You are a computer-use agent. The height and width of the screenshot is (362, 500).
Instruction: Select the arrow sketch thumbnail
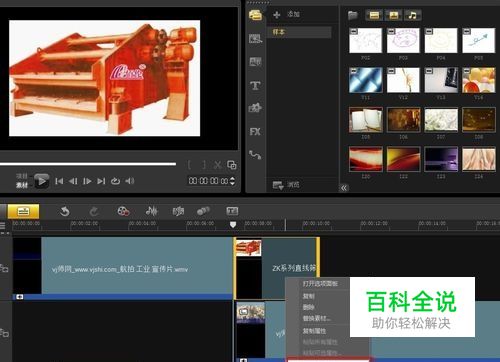click(479, 41)
